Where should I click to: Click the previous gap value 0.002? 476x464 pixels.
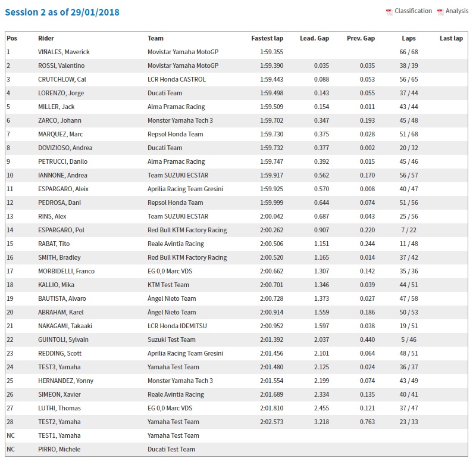click(x=367, y=148)
